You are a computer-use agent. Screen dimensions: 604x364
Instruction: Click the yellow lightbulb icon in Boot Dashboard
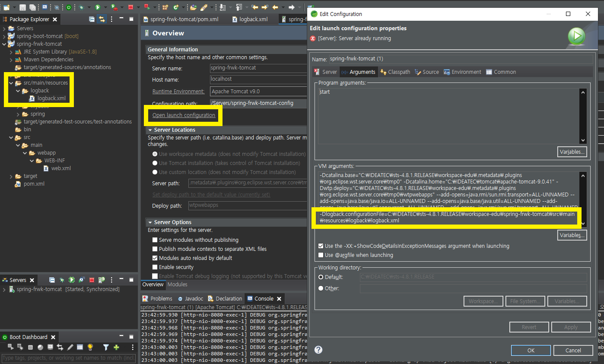tap(90, 347)
